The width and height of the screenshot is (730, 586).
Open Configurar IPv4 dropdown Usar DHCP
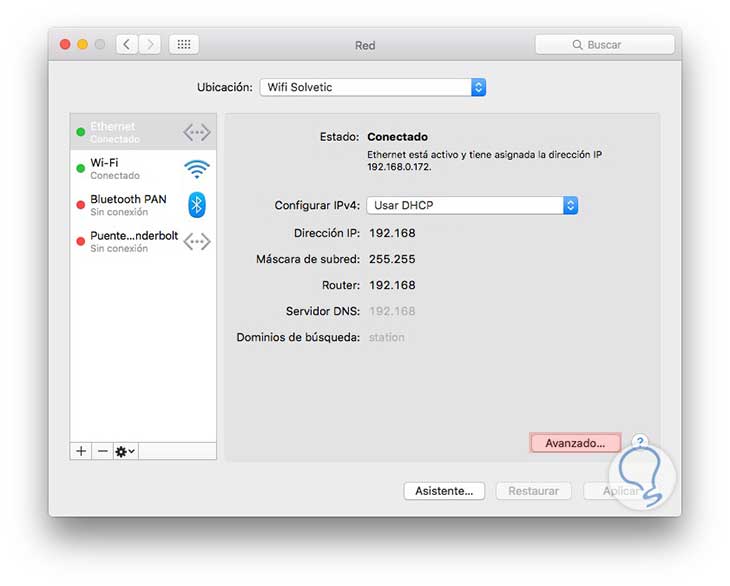[472, 205]
